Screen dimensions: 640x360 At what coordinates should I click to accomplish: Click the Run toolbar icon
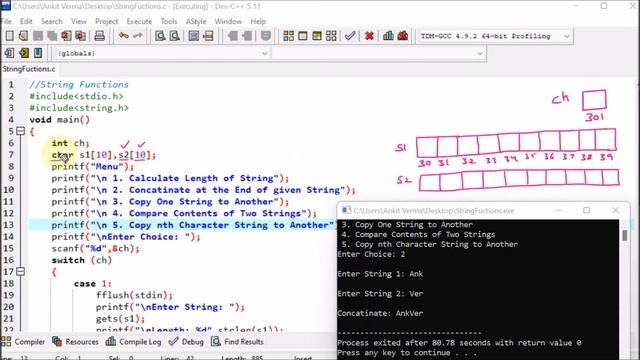tap(303, 36)
